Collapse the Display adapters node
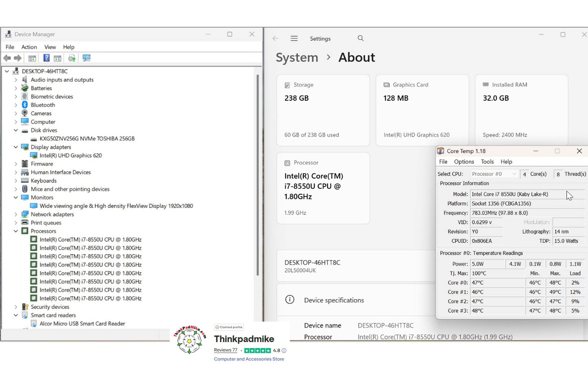The height and width of the screenshot is (369, 588). pos(16,147)
